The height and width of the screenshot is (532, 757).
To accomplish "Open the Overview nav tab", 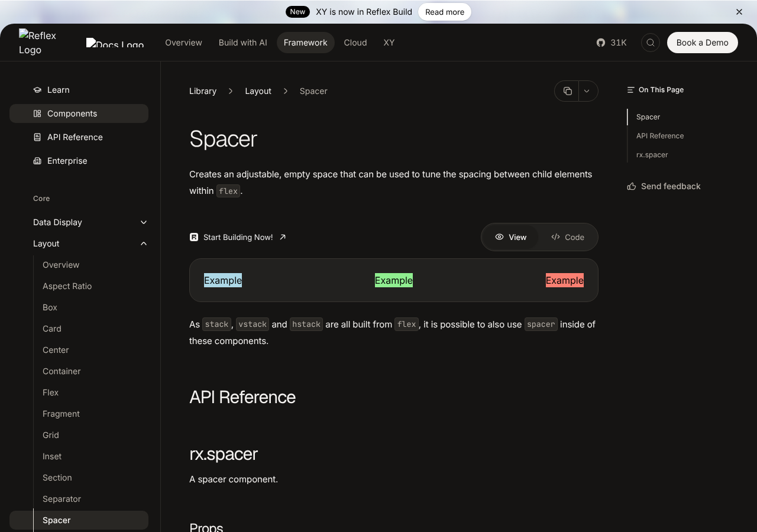I will click(183, 43).
